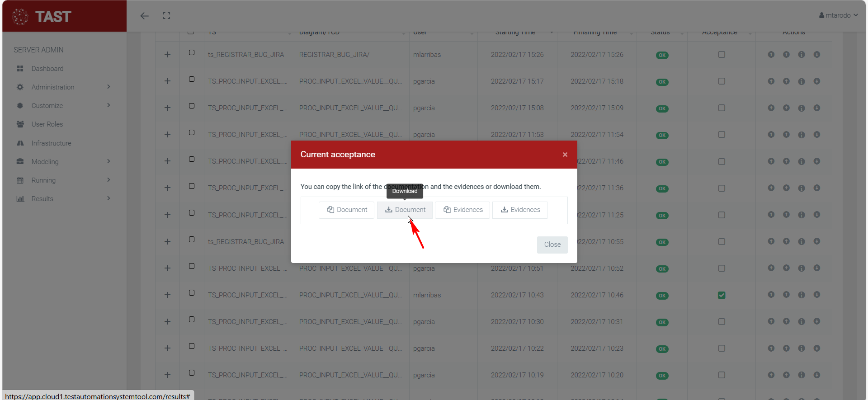This screenshot has width=868, height=400.
Task: Click the info icon in the first row's actions
Action: tap(801, 55)
